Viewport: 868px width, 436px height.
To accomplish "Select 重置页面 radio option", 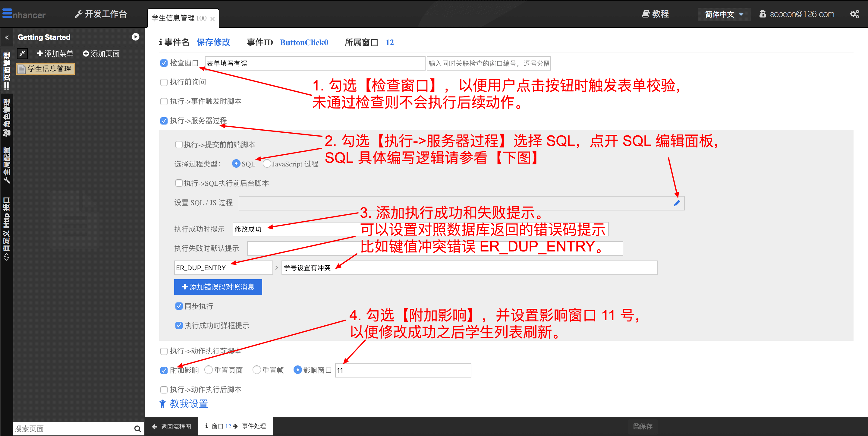I will [209, 370].
